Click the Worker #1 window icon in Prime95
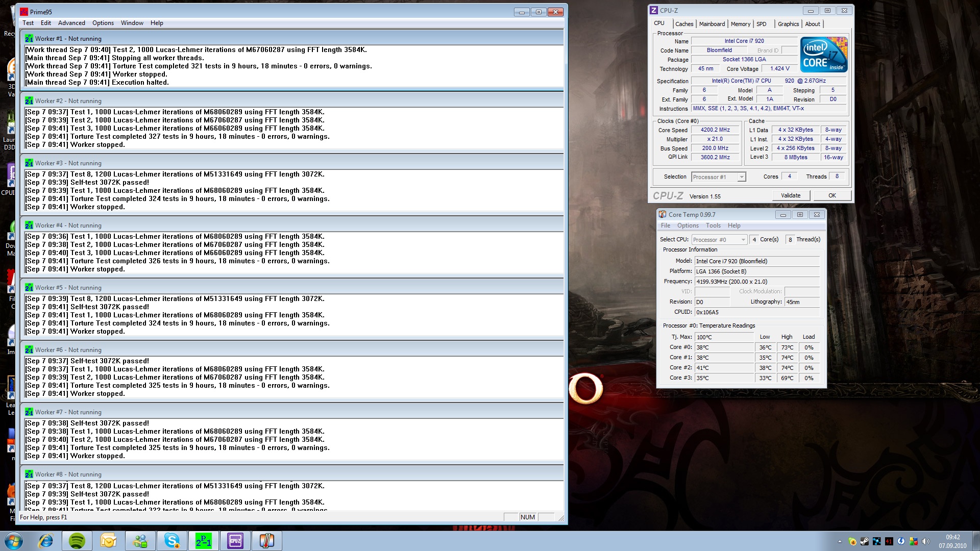980x551 pixels. pos(29,39)
